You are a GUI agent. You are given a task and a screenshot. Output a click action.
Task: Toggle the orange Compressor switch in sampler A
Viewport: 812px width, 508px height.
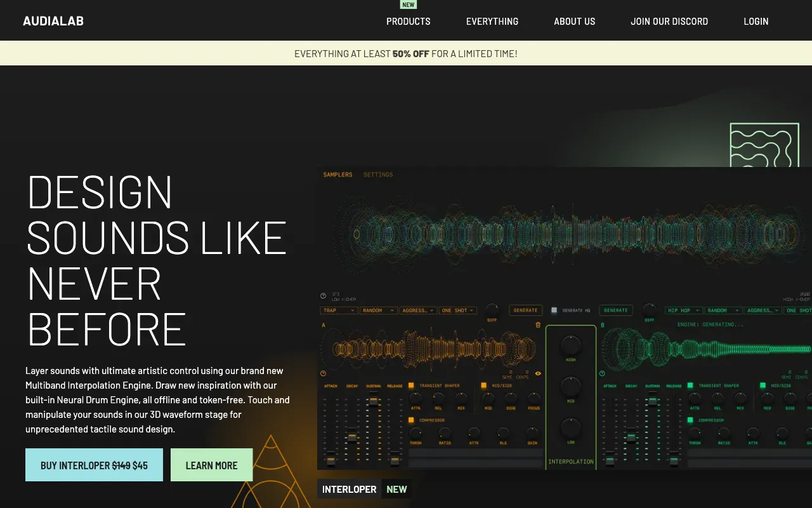[x=412, y=420]
